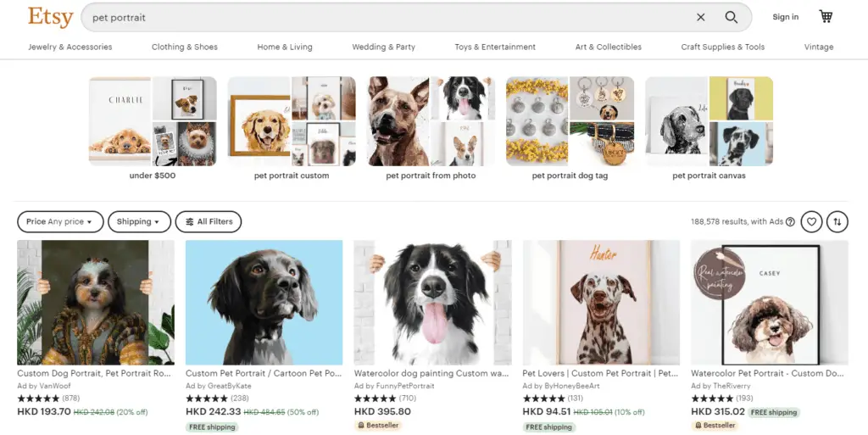The width and height of the screenshot is (868, 435).
Task: Click the Pet Lovers Custom Pet Portrait title
Action: 600,374
